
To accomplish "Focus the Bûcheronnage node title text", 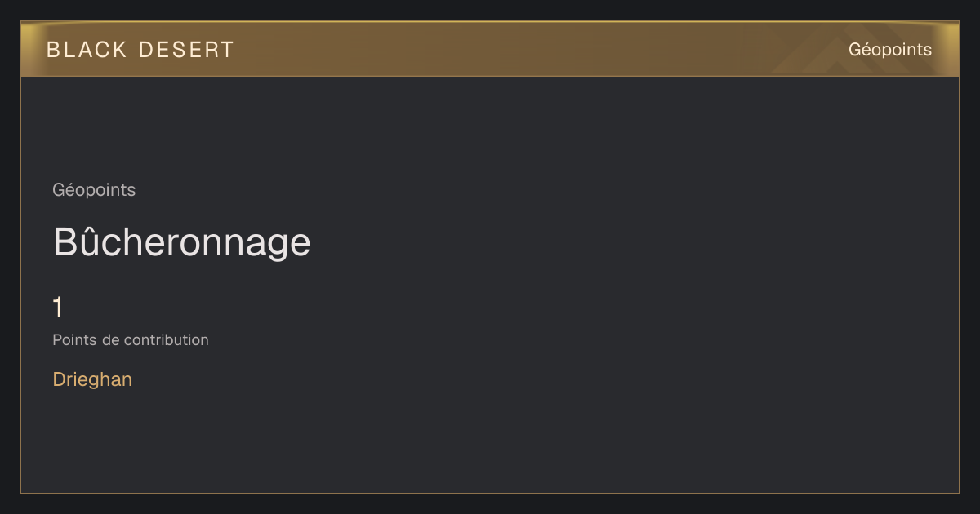I will 181,242.
